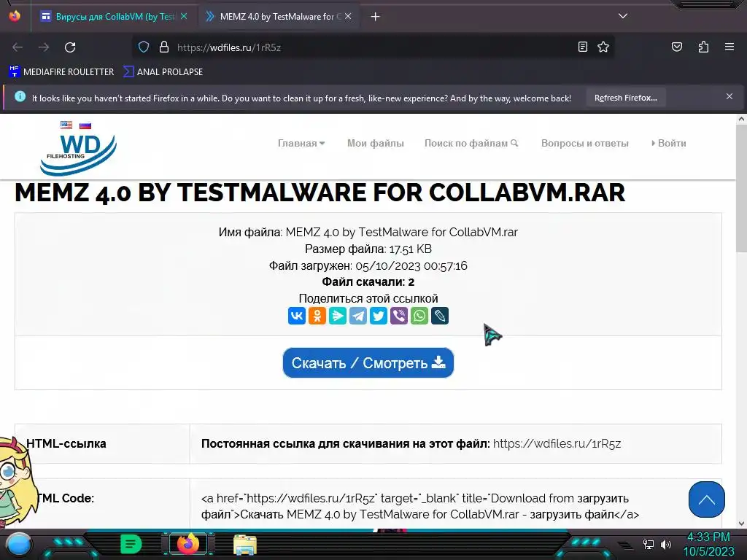This screenshot has width=747, height=560.
Task: Share link via Twitter icon
Action: click(379, 316)
